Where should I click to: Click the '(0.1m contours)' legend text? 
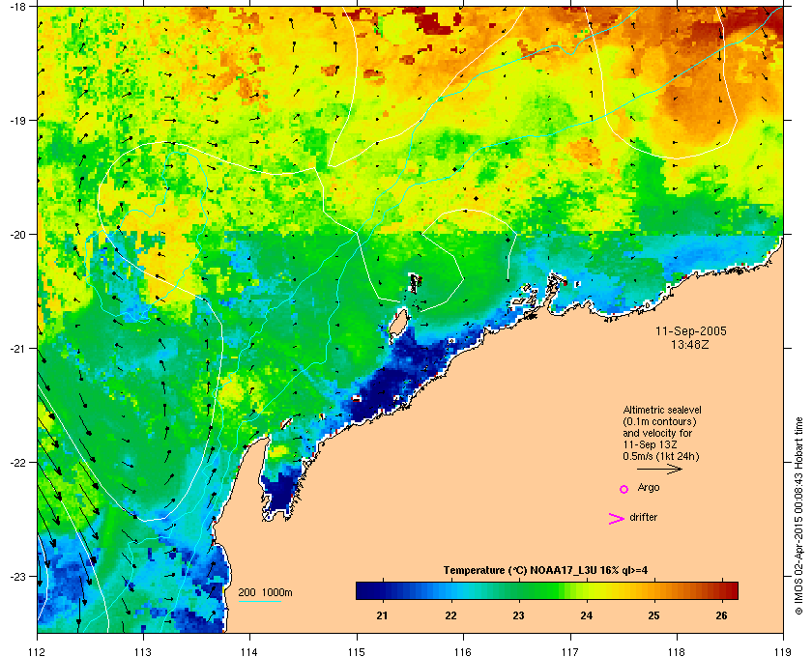pos(659,421)
